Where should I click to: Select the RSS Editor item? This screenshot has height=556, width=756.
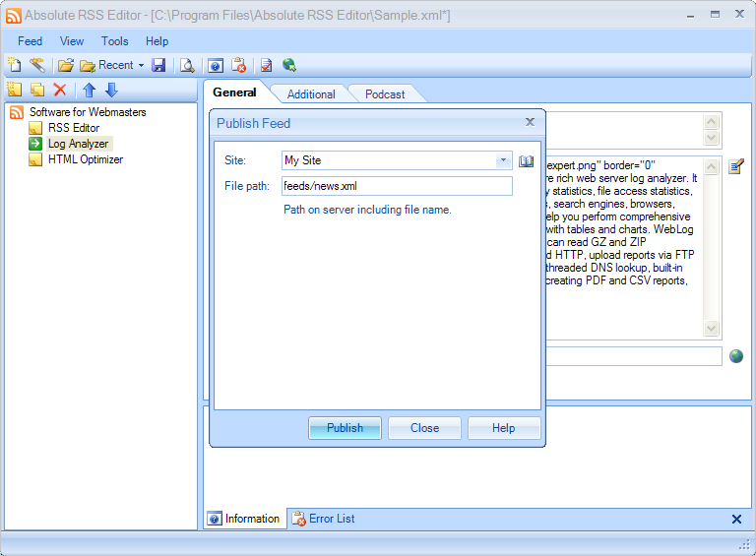coord(74,128)
